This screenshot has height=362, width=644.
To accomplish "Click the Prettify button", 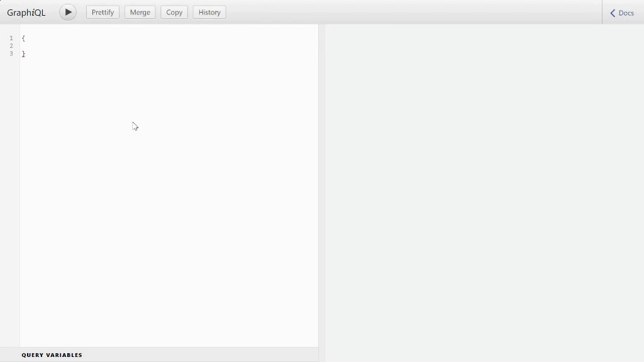I will click(x=103, y=13).
